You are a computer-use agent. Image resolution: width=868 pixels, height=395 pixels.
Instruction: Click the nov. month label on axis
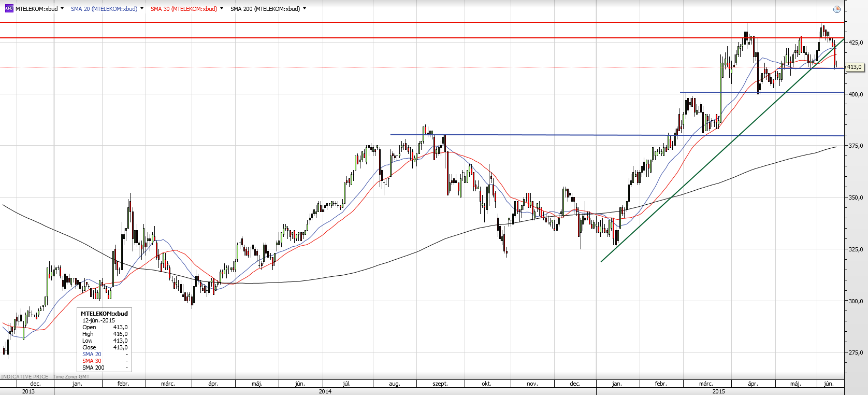click(x=532, y=384)
